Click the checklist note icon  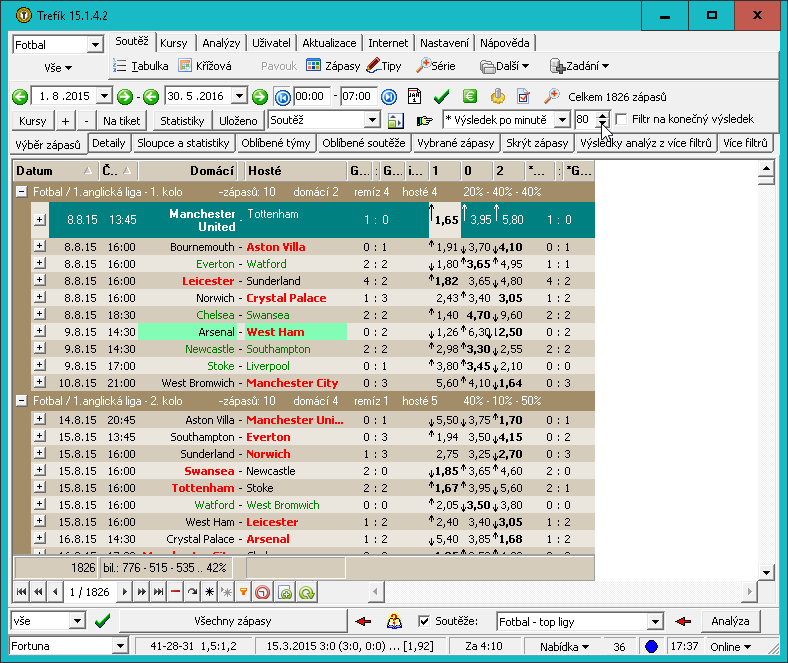pos(524,96)
